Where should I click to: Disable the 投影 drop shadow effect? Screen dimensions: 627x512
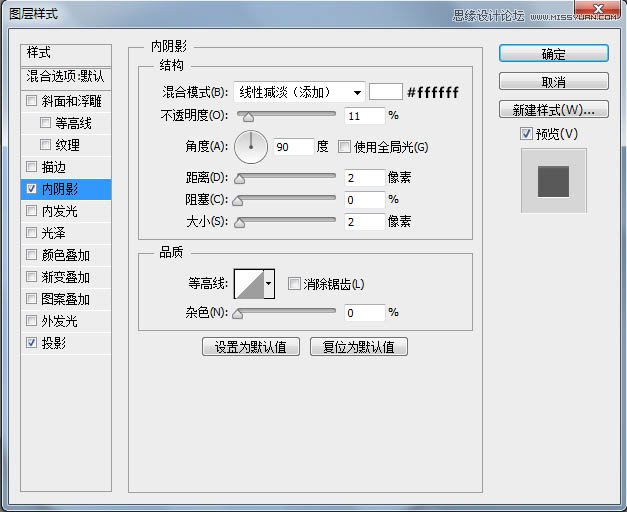[32, 343]
